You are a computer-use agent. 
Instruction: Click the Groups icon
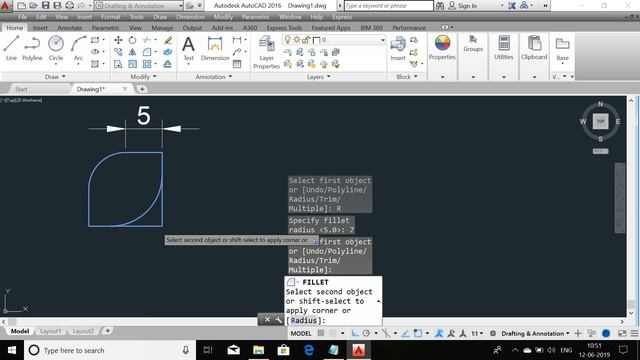473,40
